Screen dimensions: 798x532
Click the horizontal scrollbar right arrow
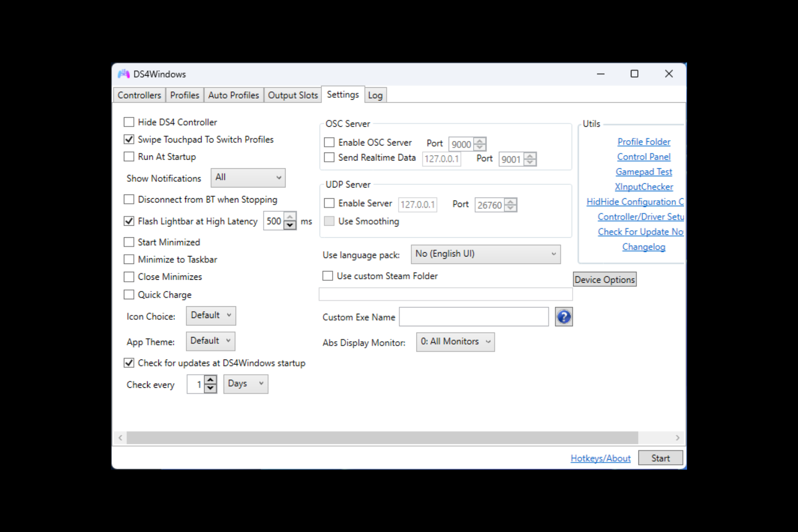[677, 437]
